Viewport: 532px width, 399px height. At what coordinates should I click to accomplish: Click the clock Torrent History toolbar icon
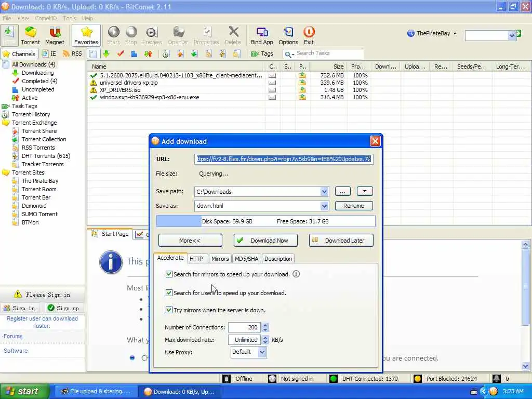pyautogui.click(x=166, y=54)
